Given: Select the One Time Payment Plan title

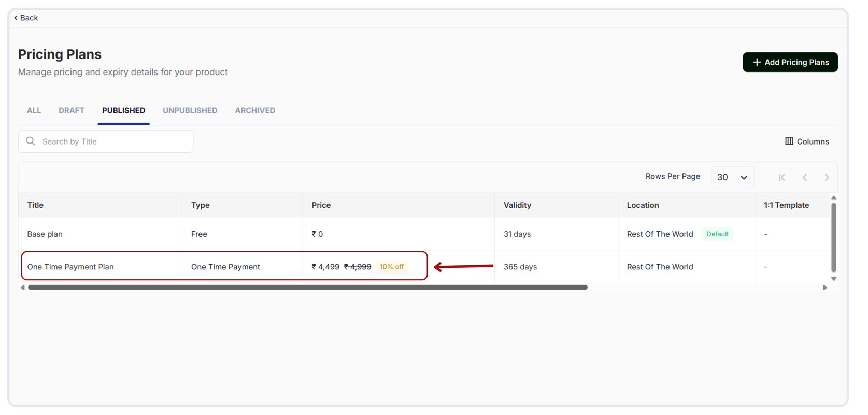Looking at the screenshot, I should tap(70, 267).
